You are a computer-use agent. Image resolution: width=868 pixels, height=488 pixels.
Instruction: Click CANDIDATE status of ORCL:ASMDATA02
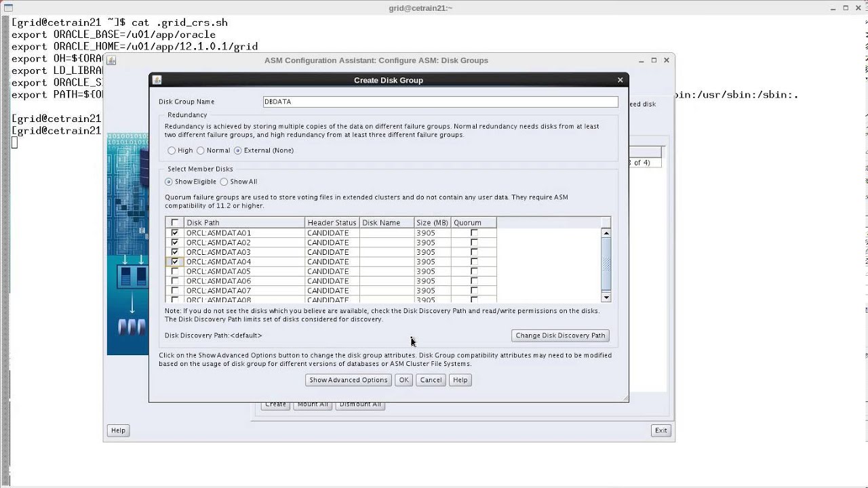(332, 242)
